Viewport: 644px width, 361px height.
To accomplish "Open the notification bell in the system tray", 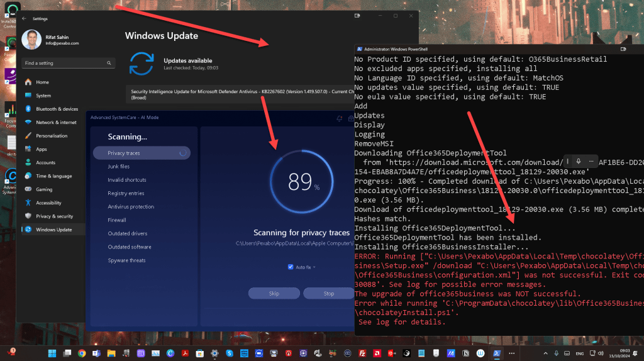I will [635, 353].
